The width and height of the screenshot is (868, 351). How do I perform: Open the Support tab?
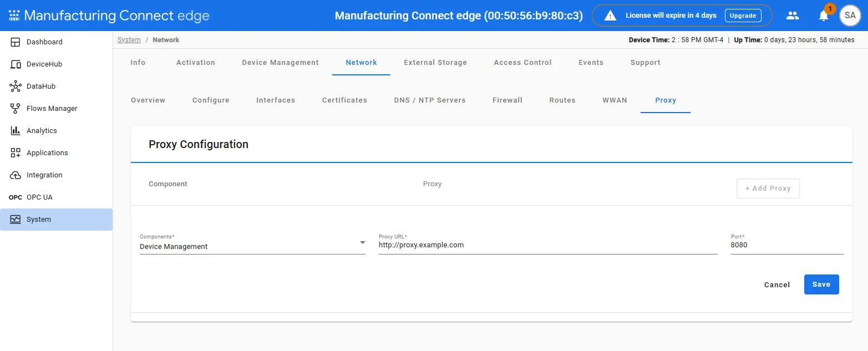tap(646, 63)
